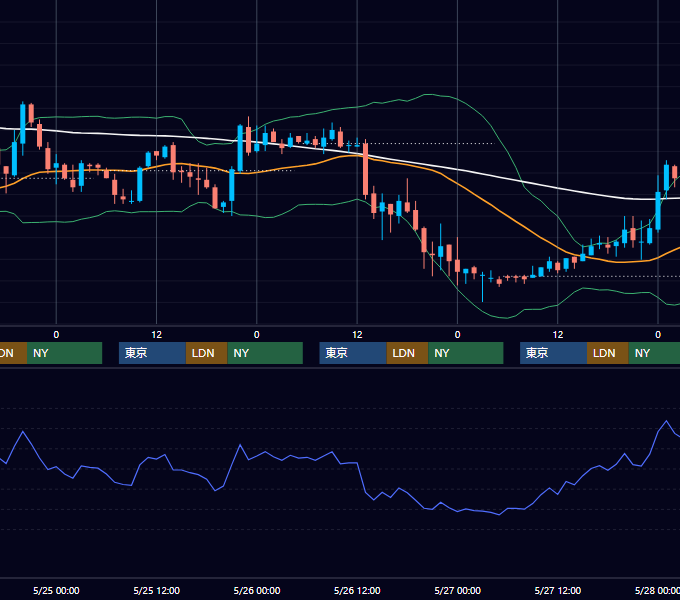
Task: Click the LDN session block on 5/25
Action: point(206,353)
